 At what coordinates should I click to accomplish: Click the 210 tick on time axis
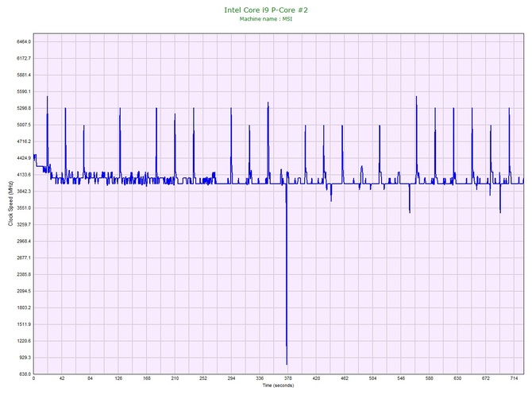point(175,378)
